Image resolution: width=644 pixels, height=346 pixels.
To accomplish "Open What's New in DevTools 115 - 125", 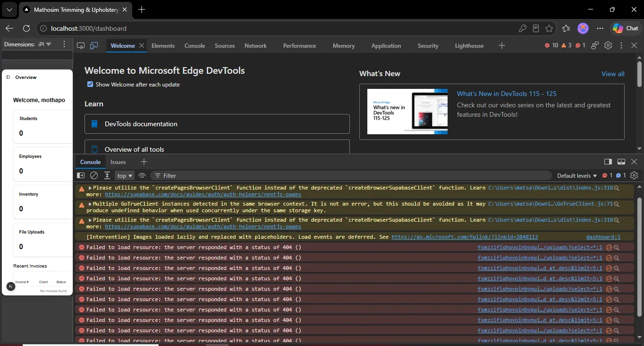I will coord(507,94).
